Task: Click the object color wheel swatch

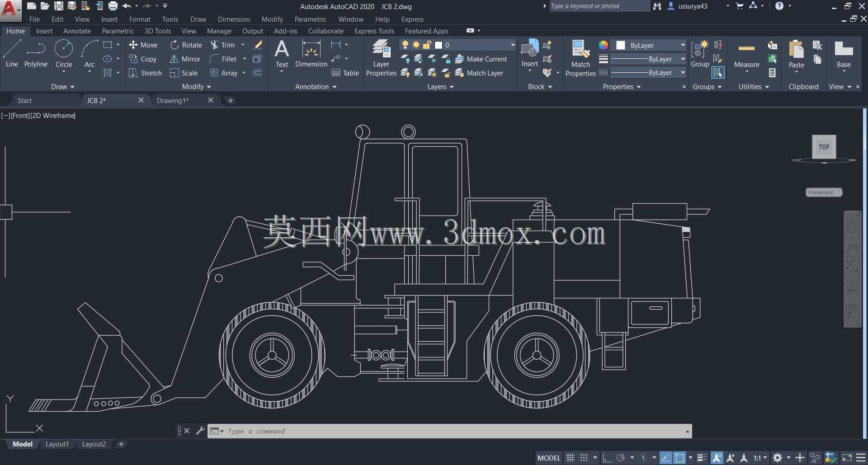Action: coord(604,45)
